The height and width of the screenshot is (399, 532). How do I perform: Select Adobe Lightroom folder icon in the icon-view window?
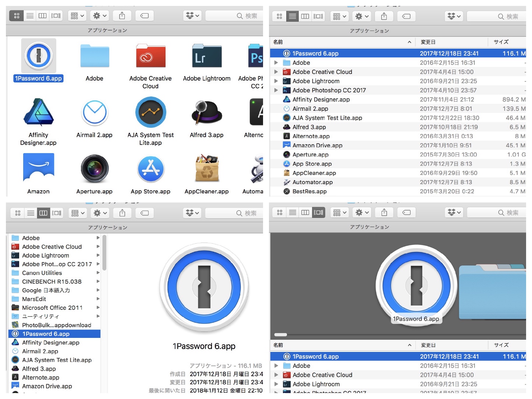tap(207, 56)
